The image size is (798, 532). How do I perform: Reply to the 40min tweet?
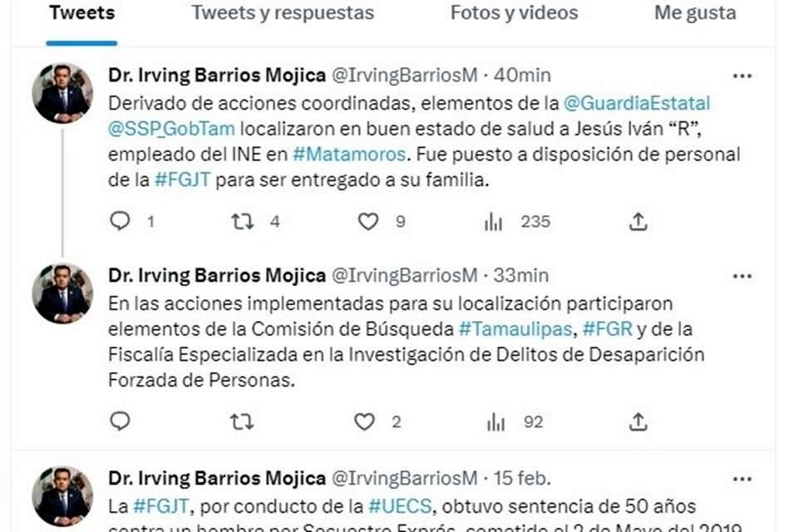pyautogui.click(x=120, y=221)
